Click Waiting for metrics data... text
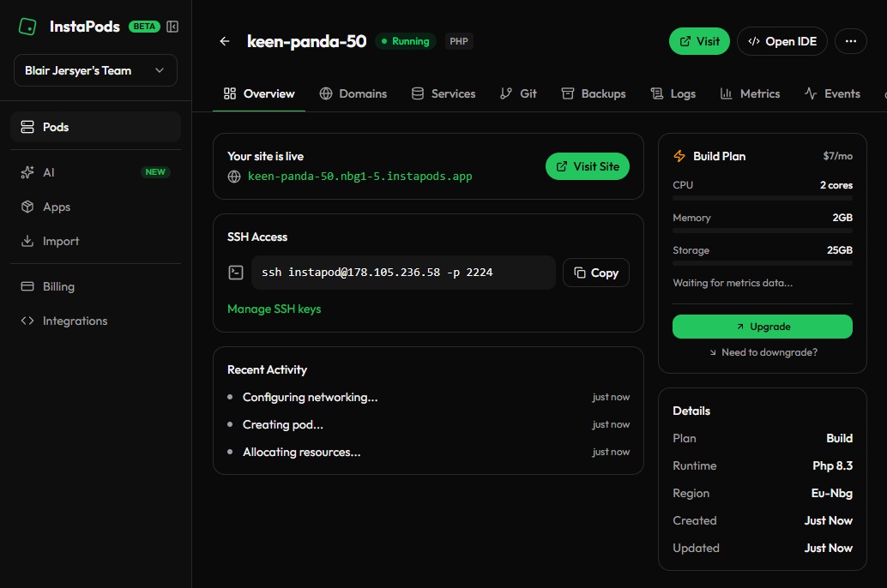This screenshot has height=588, width=887. pos(733,283)
